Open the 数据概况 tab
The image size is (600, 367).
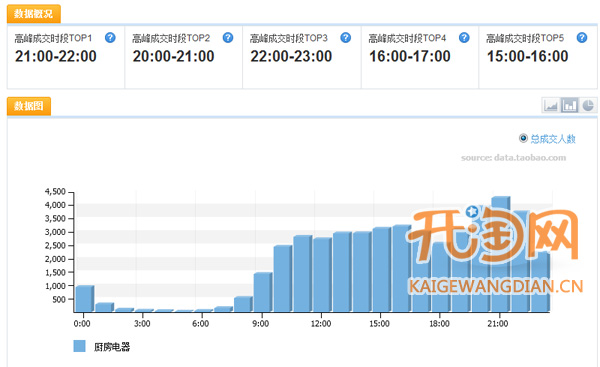33,14
